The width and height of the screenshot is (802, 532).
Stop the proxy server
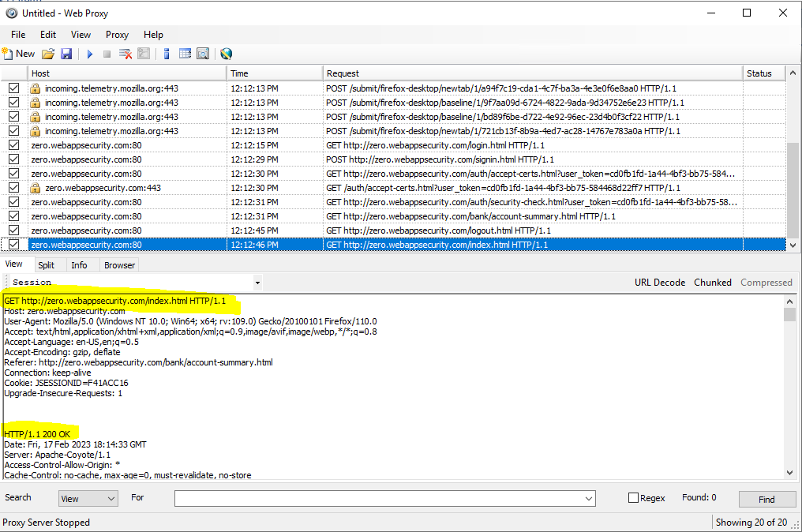coord(107,53)
